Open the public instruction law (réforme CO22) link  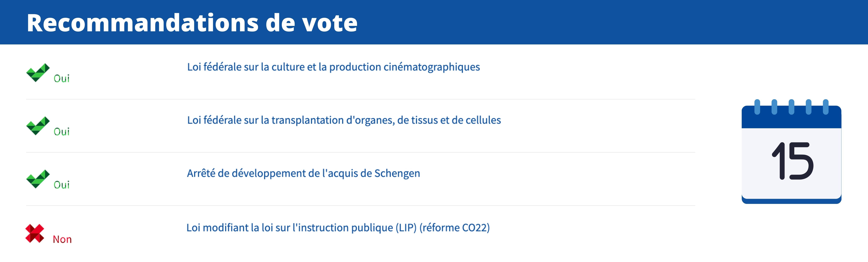click(338, 228)
